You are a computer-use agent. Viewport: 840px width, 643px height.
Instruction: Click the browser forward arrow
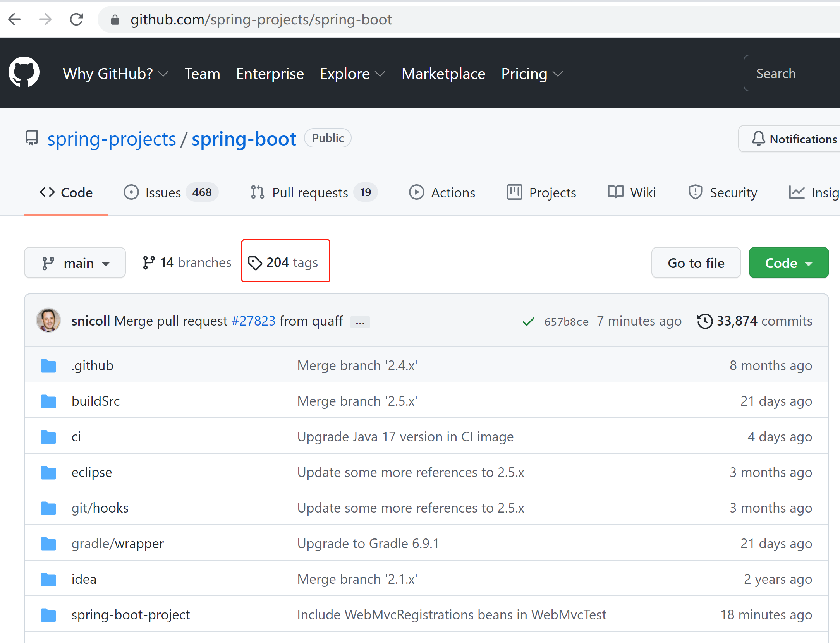tap(45, 19)
